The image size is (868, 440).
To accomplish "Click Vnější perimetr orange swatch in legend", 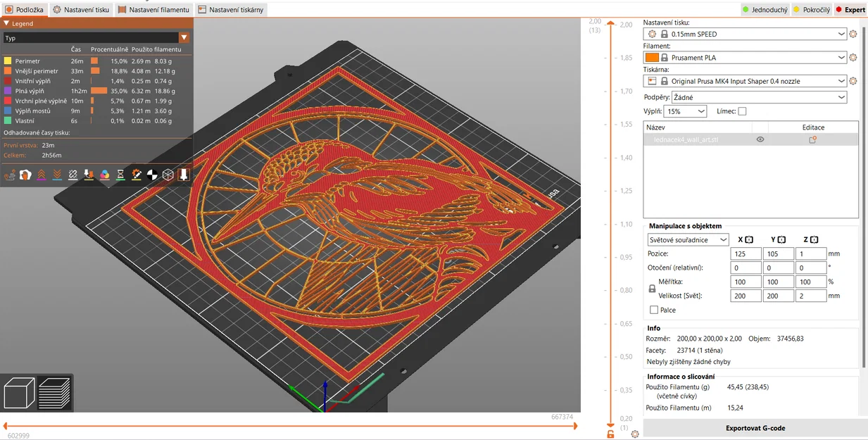I will coord(8,71).
